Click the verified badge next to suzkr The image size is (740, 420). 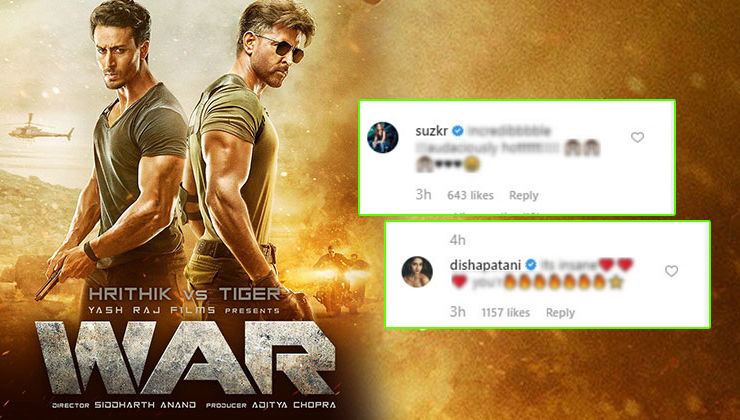coord(457,131)
